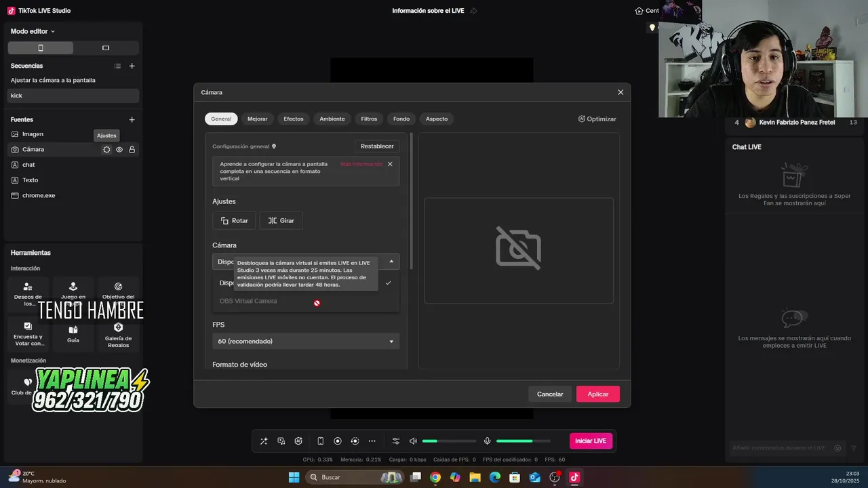Viewport: 868px width, 488px height.
Task: Switch to portrait (vertical) editor mode
Action: coord(41,48)
